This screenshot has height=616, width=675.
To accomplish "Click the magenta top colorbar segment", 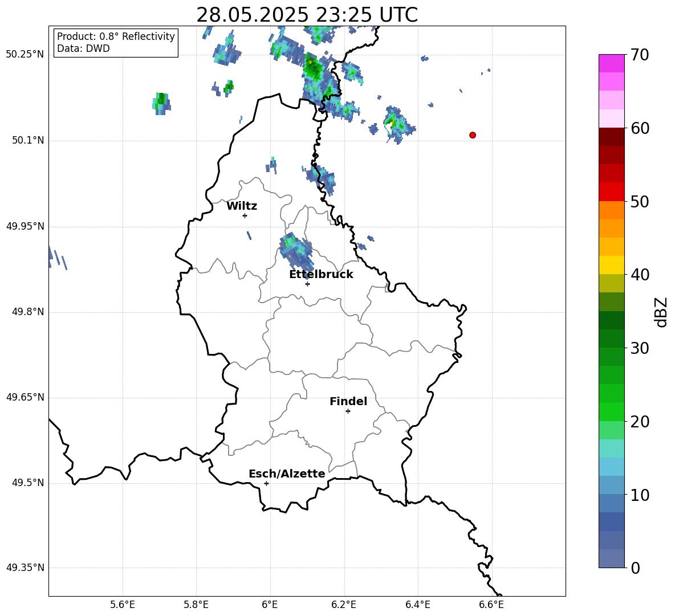I will (611, 63).
